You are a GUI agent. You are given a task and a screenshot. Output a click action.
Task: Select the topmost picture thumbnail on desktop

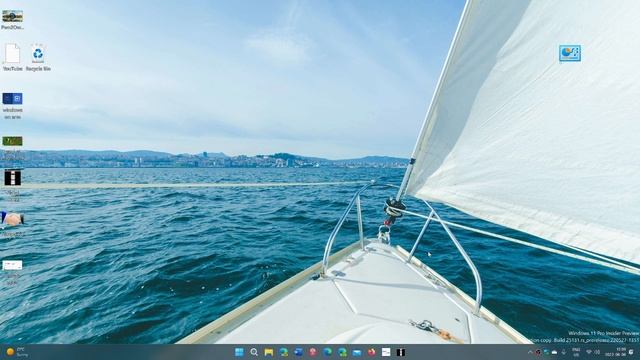pyautogui.click(x=13, y=20)
